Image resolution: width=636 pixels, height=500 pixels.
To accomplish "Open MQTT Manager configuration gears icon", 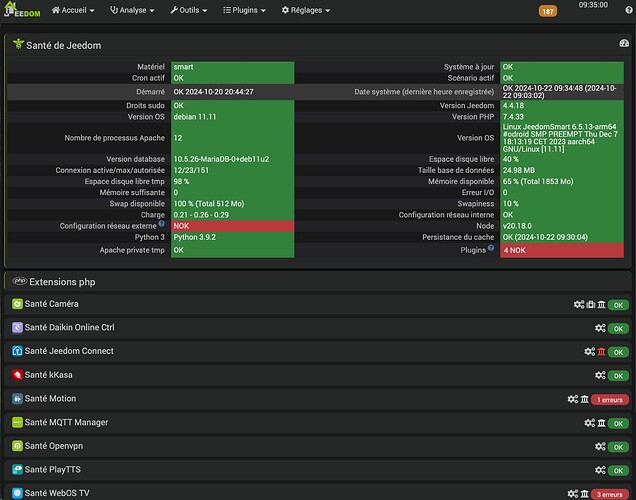I will (x=589, y=423).
